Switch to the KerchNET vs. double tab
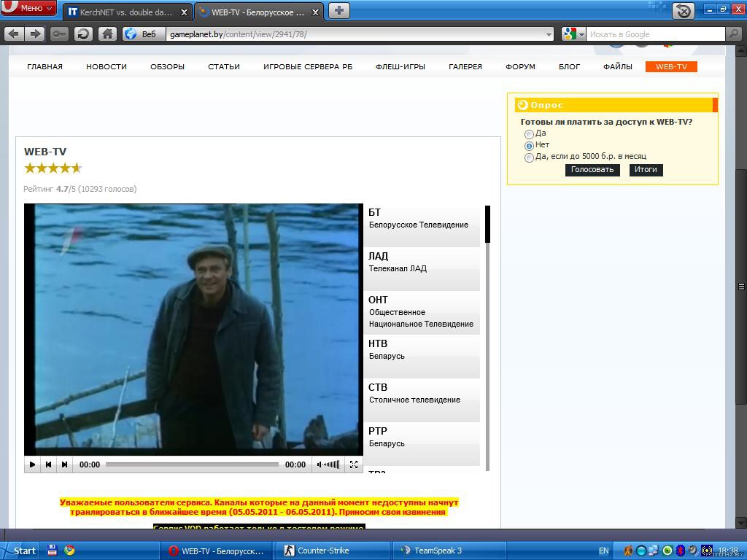 coord(127,12)
